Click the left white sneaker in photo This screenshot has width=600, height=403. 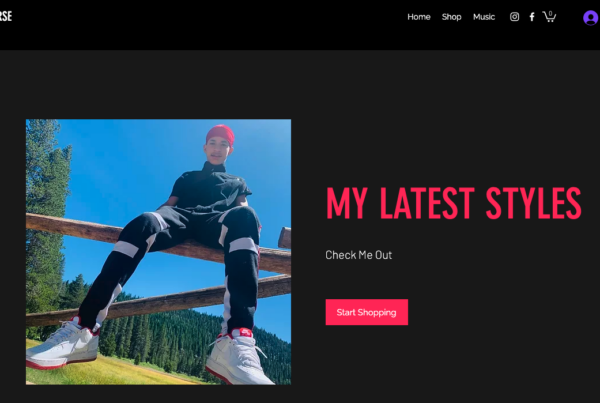tap(63, 344)
